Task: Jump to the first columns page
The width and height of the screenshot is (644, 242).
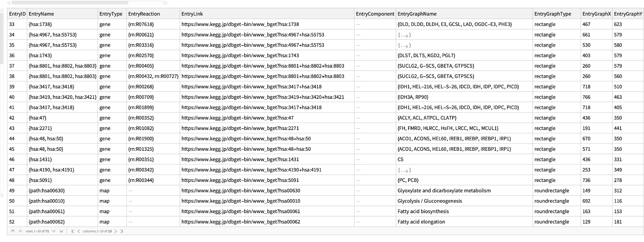Action: click(x=73, y=231)
